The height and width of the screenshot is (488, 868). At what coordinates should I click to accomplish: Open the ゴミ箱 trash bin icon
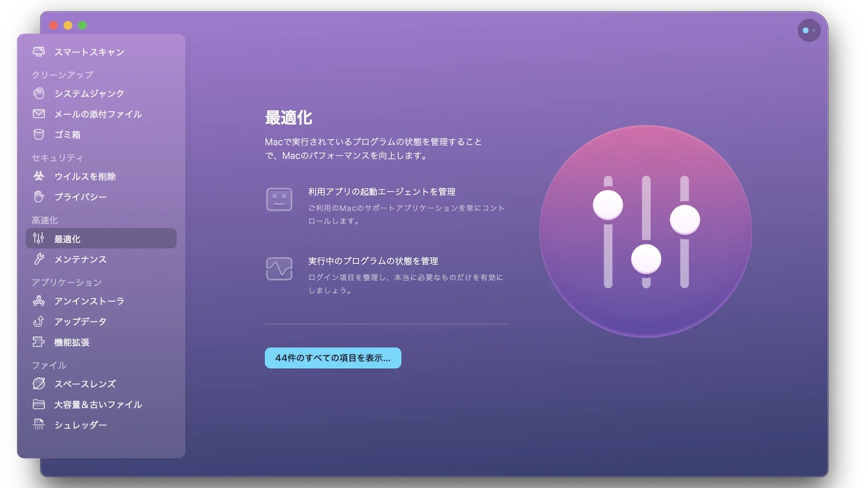pos(39,134)
